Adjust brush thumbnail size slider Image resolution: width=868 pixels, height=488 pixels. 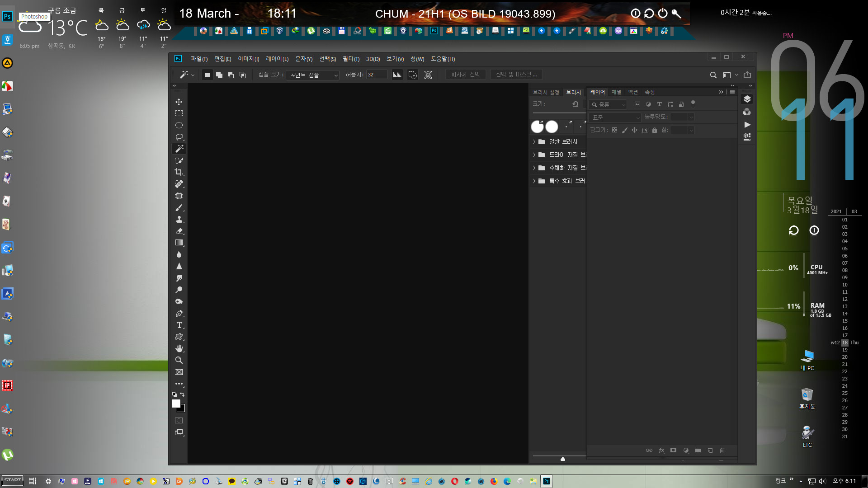point(563,459)
